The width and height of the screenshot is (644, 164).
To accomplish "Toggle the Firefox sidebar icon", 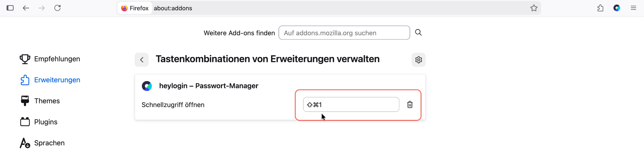I will click(10, 8).
